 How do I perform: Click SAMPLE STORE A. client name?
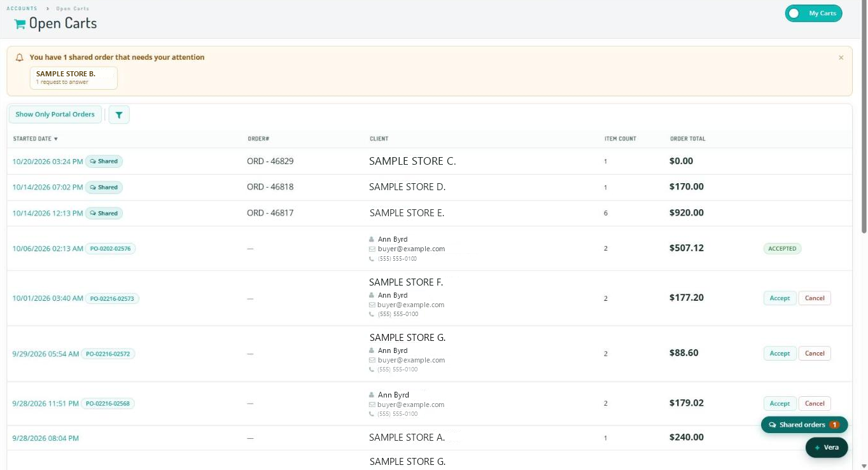(x=407, y=438)
